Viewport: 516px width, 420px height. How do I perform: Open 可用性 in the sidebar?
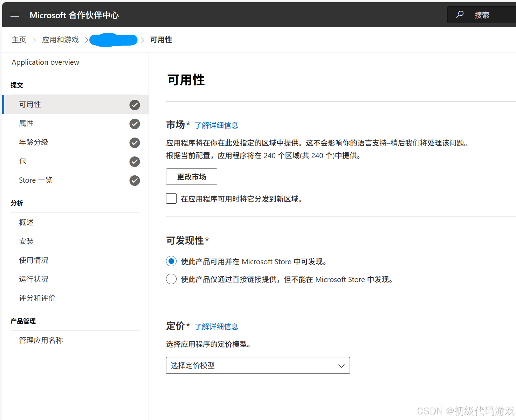75,104
